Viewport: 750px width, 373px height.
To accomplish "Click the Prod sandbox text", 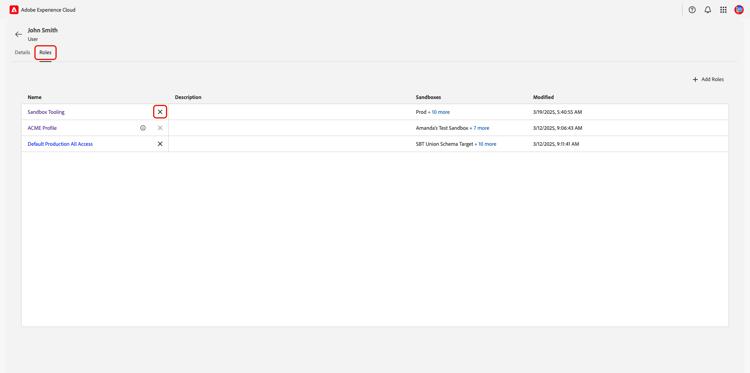I will pyautogui.click(x=421, y=112).
